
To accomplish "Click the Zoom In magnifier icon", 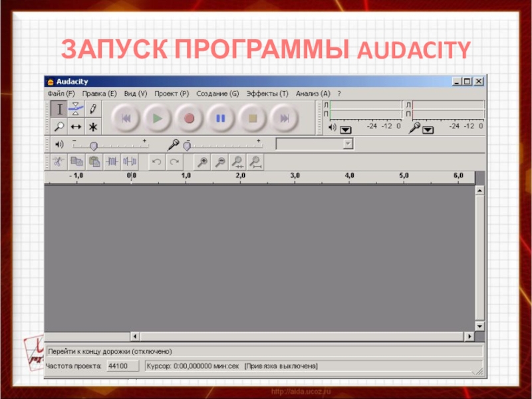I will click(202, 162).
